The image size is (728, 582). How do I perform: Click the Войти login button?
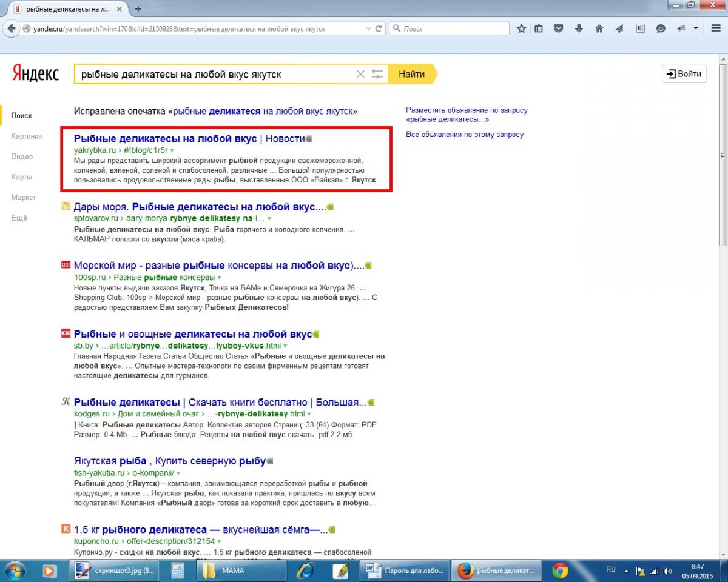[684, 74]
